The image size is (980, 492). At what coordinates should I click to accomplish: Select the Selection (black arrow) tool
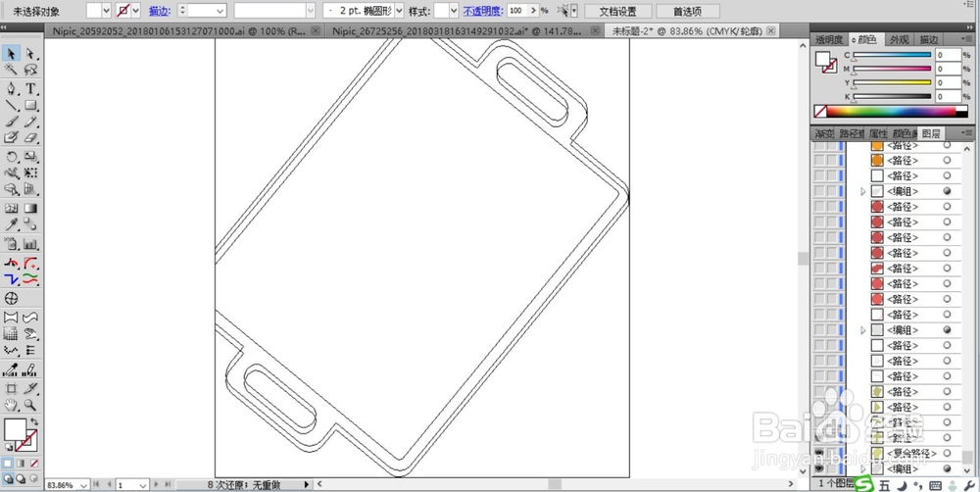point(11,54)
